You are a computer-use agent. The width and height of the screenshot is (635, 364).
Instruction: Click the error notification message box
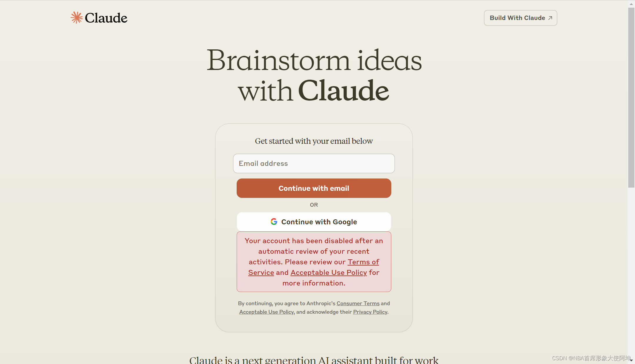[x=314, y=262]
